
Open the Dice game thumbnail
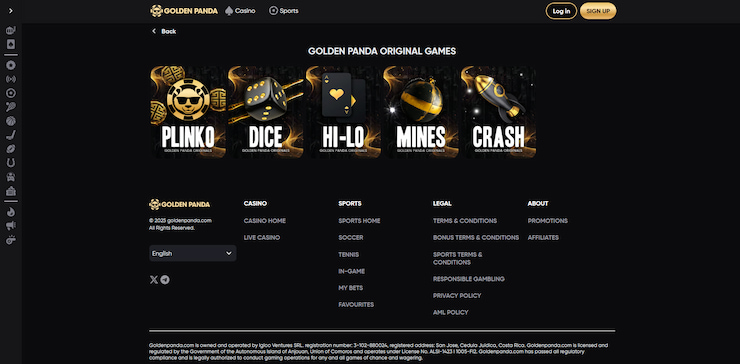click(266, 112)
